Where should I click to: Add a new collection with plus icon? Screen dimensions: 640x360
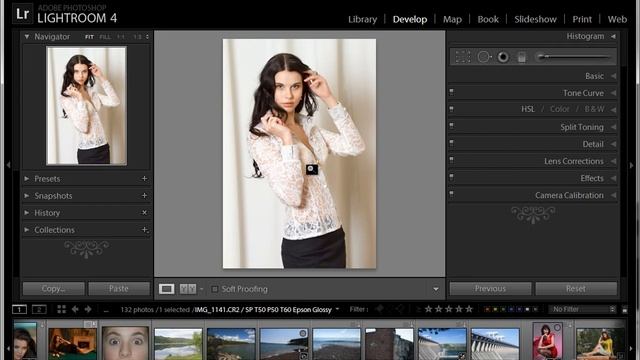tap(145, 230)
